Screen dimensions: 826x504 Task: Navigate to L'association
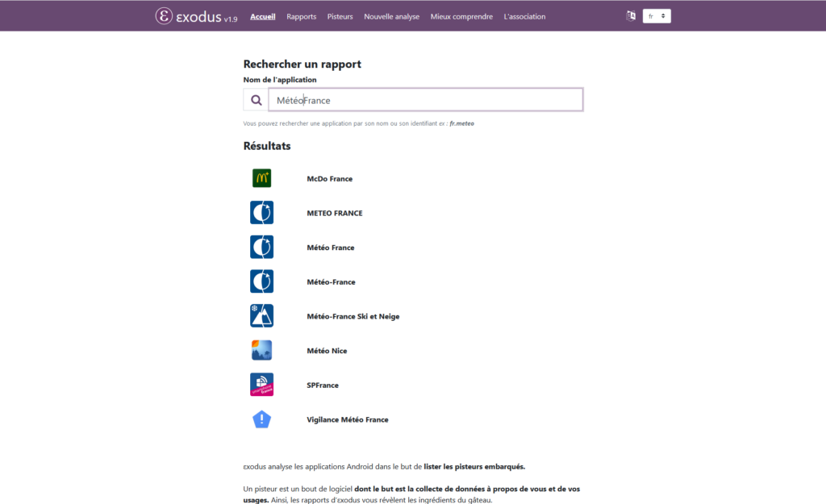click(524, 16)
